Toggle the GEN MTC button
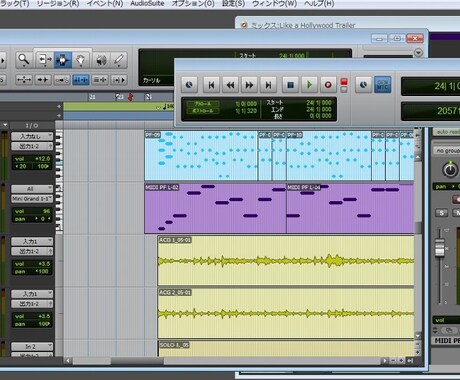 (x=382, y=85)
